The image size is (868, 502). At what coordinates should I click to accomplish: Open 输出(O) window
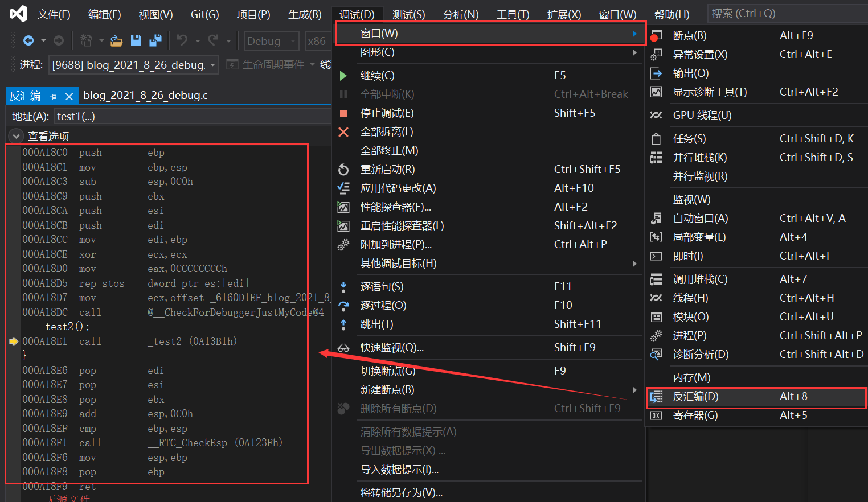click(756, 73)
